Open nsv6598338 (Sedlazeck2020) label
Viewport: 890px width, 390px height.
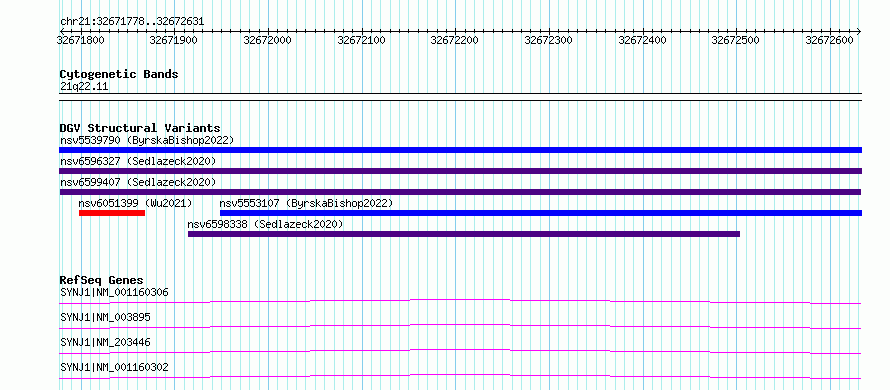[x=265, y=224]
